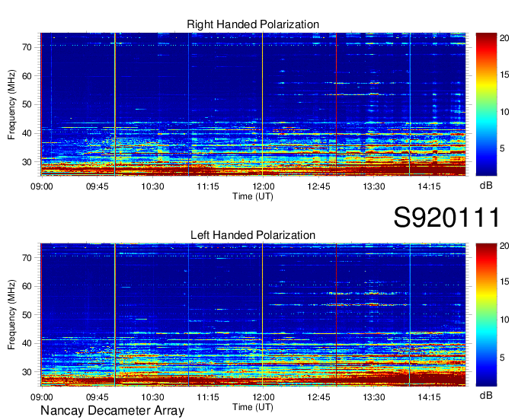Screen dimensions: 518x420
Task: Click the left-handed spectrogram plot area
Action: pyautogui.click(x=253, y=314)
